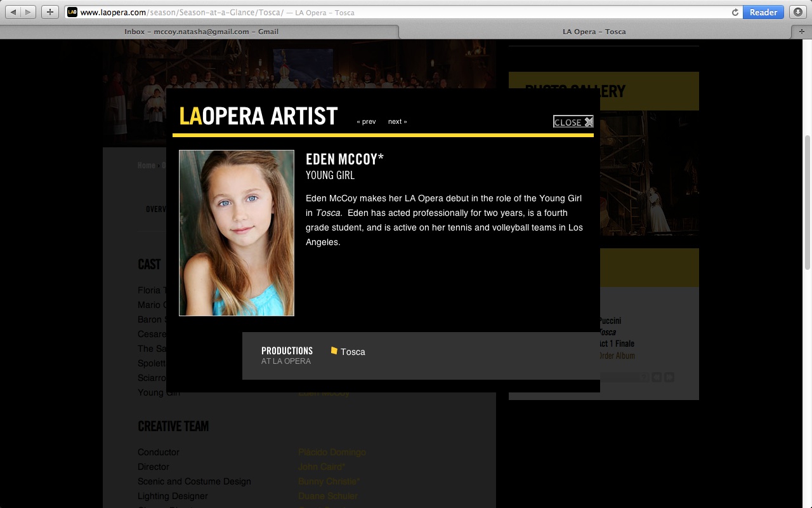
Task: Open Bunny Christie's artist link
Action: pyautogui.click(x=329, y=481)
